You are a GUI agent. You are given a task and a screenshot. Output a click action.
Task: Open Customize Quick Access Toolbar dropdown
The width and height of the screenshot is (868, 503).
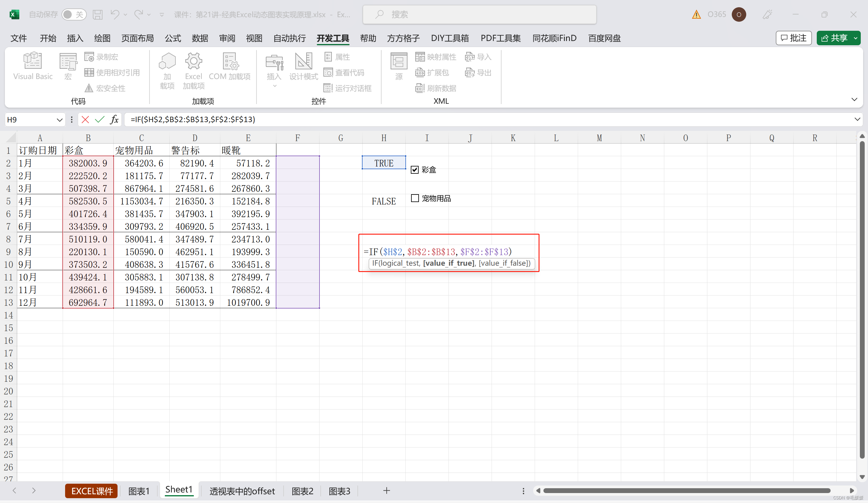pyautogui.click(x=162, y=14)
